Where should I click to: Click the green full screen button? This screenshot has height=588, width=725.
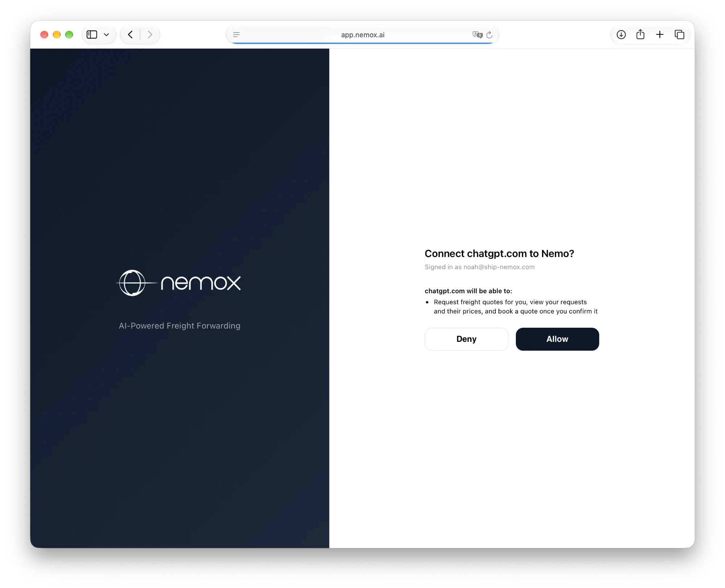[x=69, y=34]
